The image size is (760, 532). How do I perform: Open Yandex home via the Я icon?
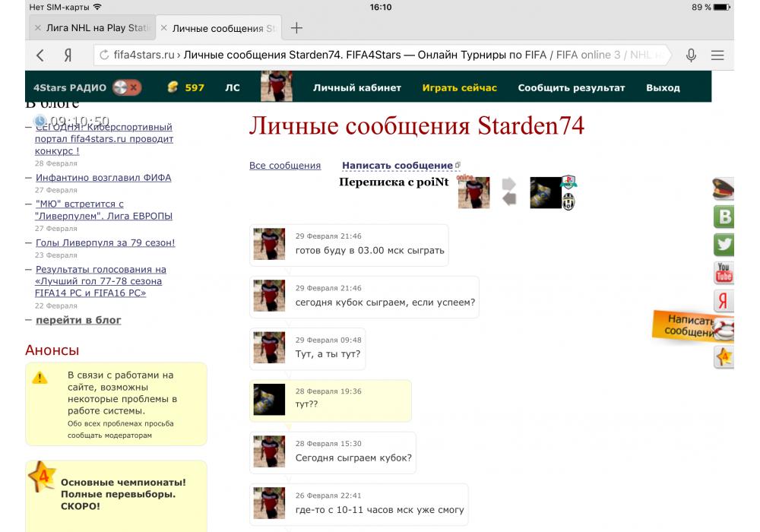click(x=68, y=55)
